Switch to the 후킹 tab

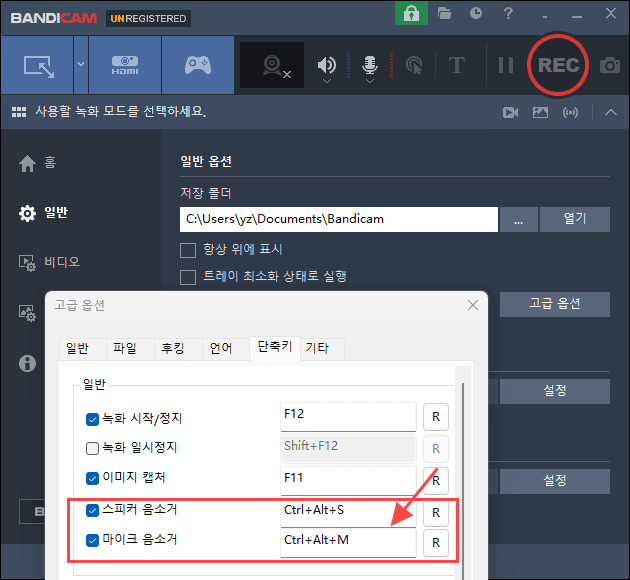178,349
